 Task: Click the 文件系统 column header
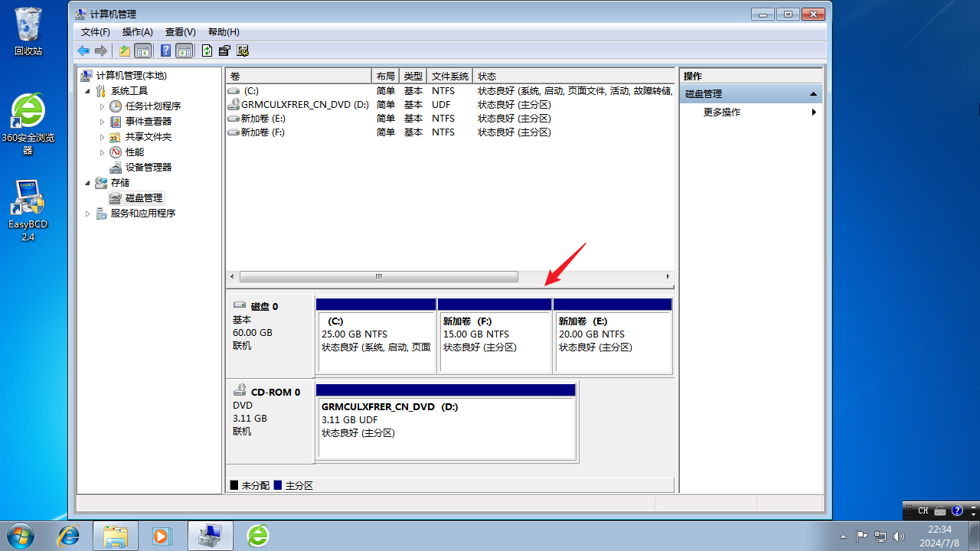[x=449, y=77]
